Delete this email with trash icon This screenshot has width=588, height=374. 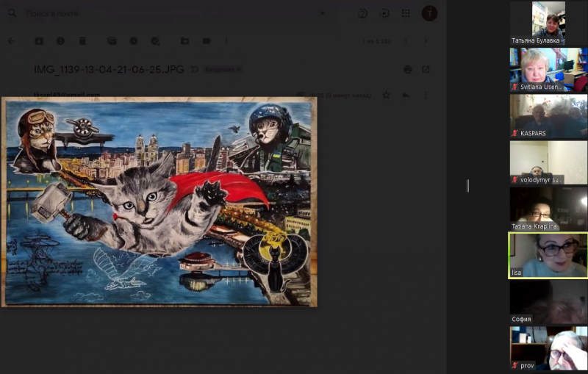point(82,41)
